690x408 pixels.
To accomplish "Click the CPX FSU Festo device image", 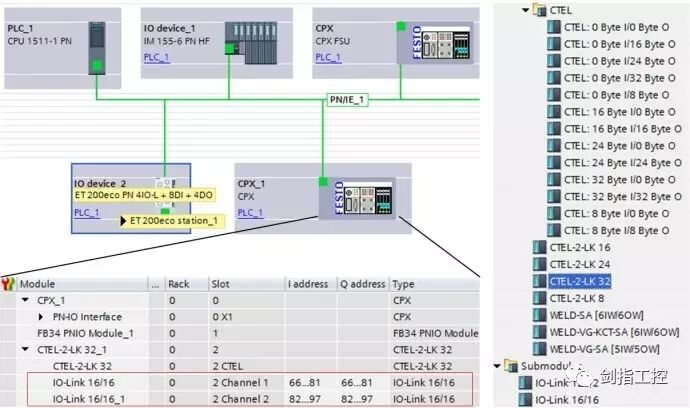I will [435, 42].
